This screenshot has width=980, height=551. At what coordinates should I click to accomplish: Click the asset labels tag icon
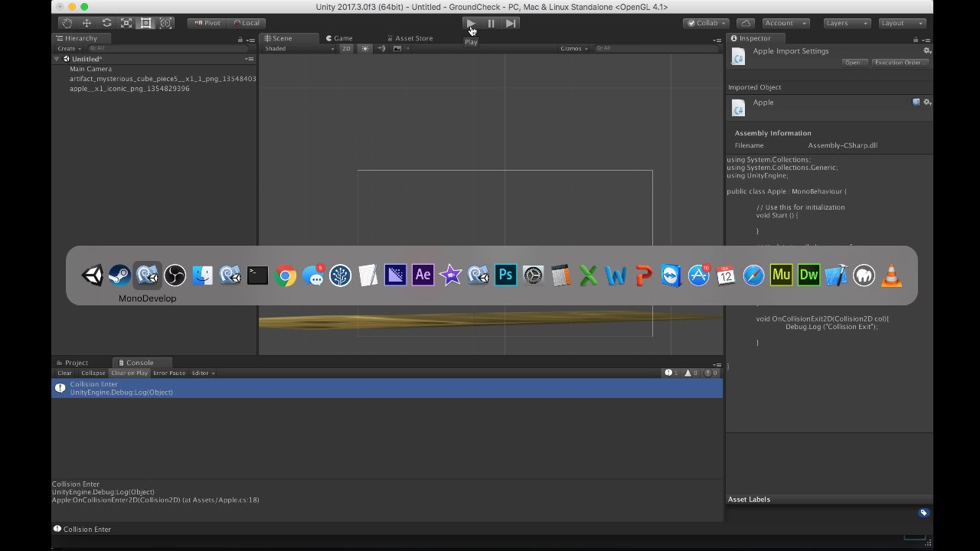click(x=923, y=513)
